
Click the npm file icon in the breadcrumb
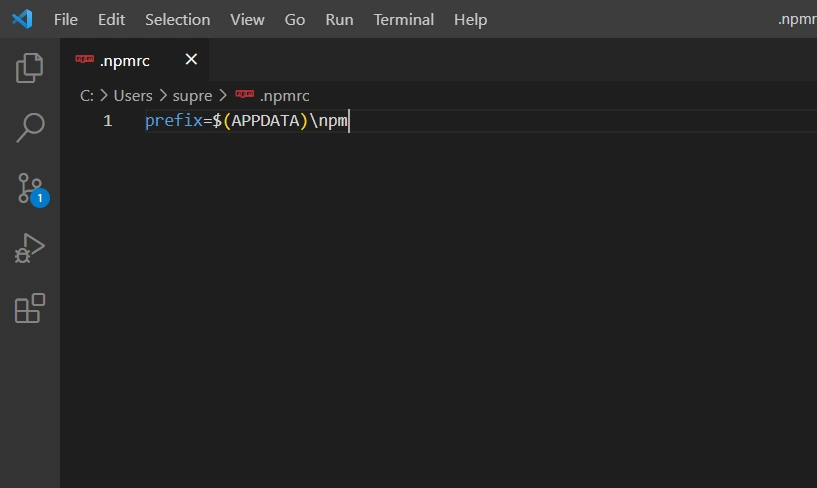245,95
